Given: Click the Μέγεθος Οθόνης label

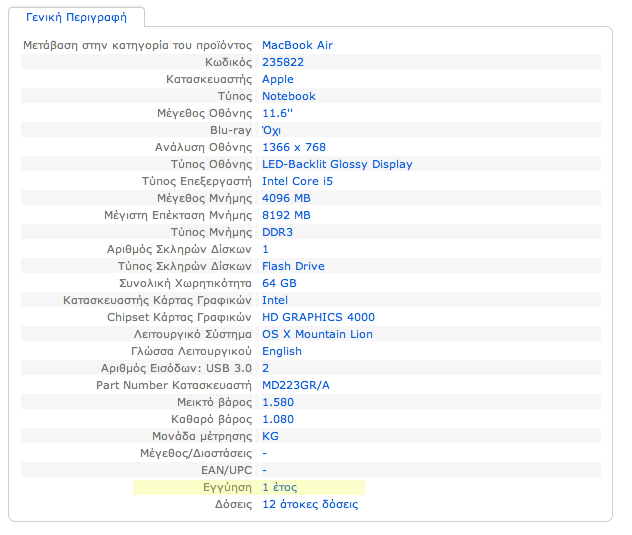Looking at the screenshot, I should tap(204, 113).
